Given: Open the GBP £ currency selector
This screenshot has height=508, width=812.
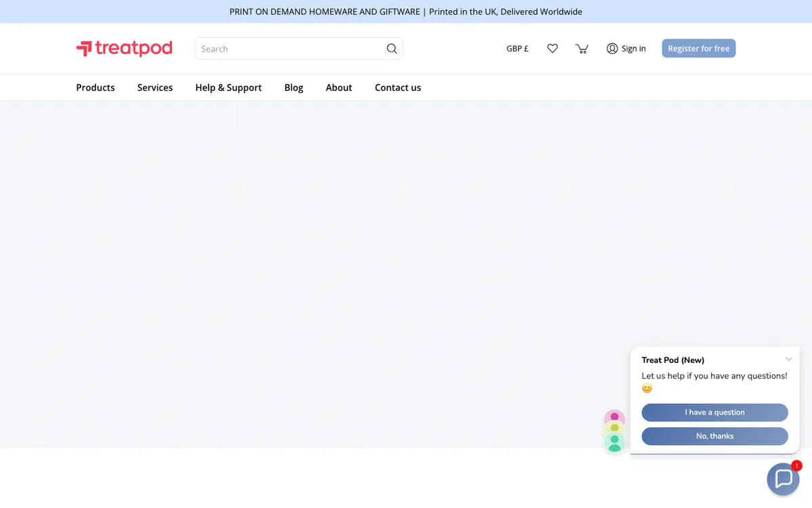Looking at the screenshot, I should [x=518, y=49].
